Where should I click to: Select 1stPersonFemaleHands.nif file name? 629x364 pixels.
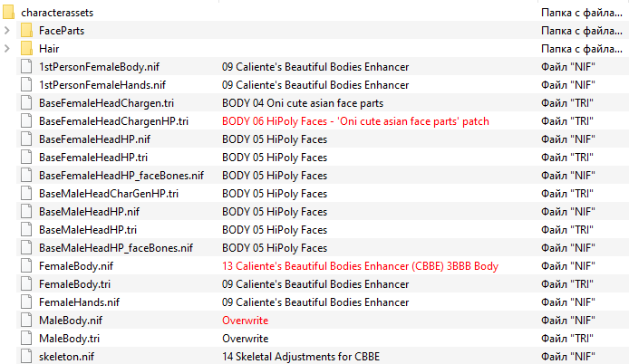pyautogui.click(x=102, y=84)
